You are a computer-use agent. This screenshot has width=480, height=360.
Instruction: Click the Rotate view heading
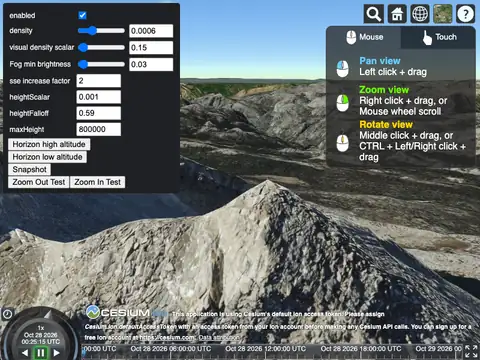[386, 125]
